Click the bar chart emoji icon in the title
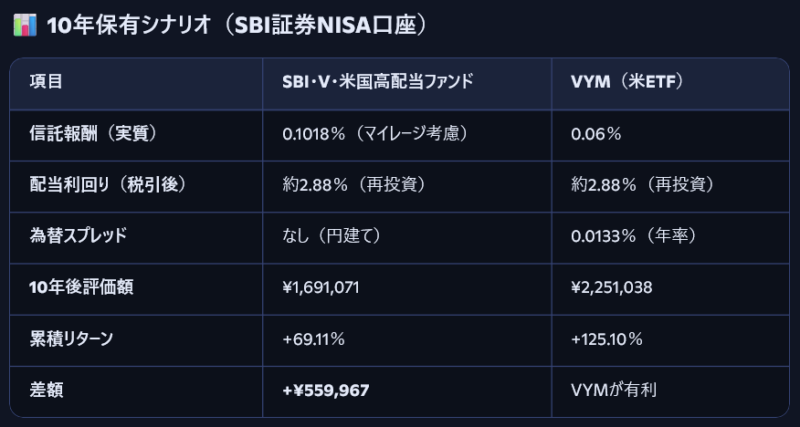Image resolution: width=800 pixels, height=427 pixels. point(24,26)
